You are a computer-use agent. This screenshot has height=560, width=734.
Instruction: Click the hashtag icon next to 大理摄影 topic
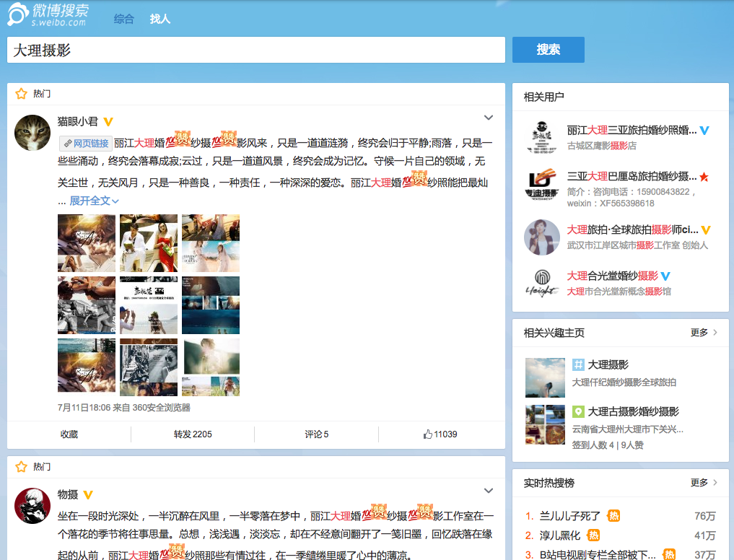pyautogui.click(x=578, y=364)
